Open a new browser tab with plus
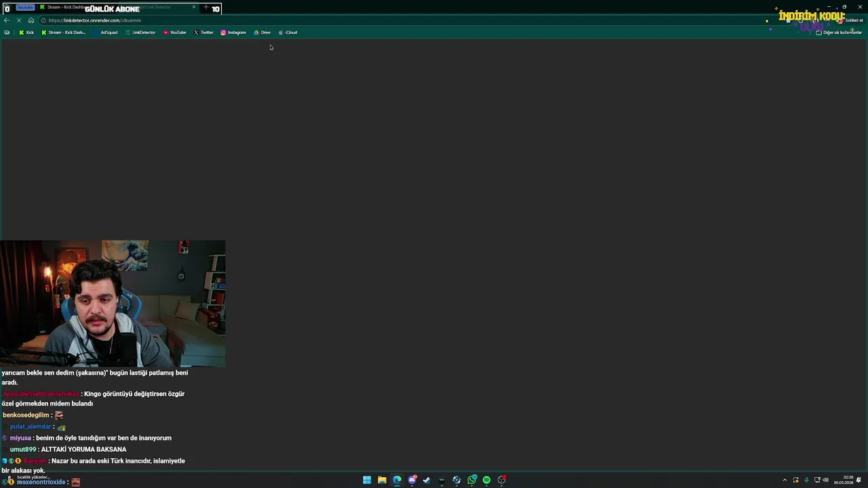Screen dimensions: 868x488 click(x=206, y=7)
